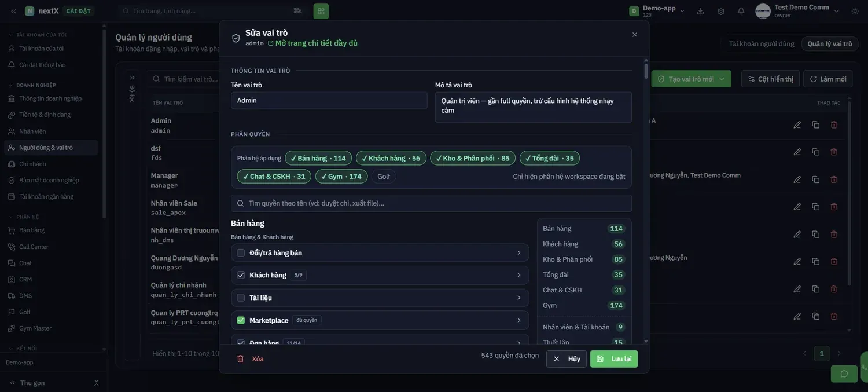The height and width of the screenshot is (392, 868).
Task: Click the Tên vai trò input field
Action: coord(329,100)
